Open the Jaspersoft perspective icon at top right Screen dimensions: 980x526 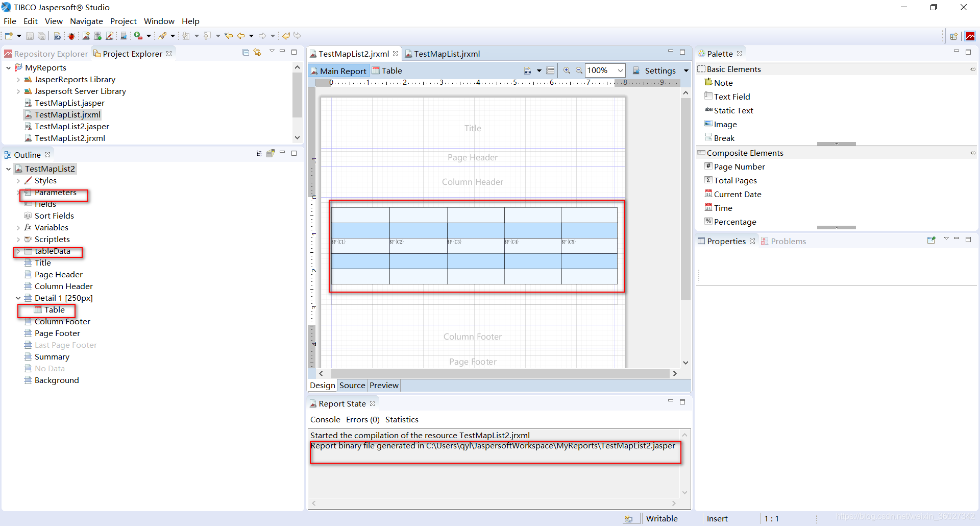click(x=970, y=36)
